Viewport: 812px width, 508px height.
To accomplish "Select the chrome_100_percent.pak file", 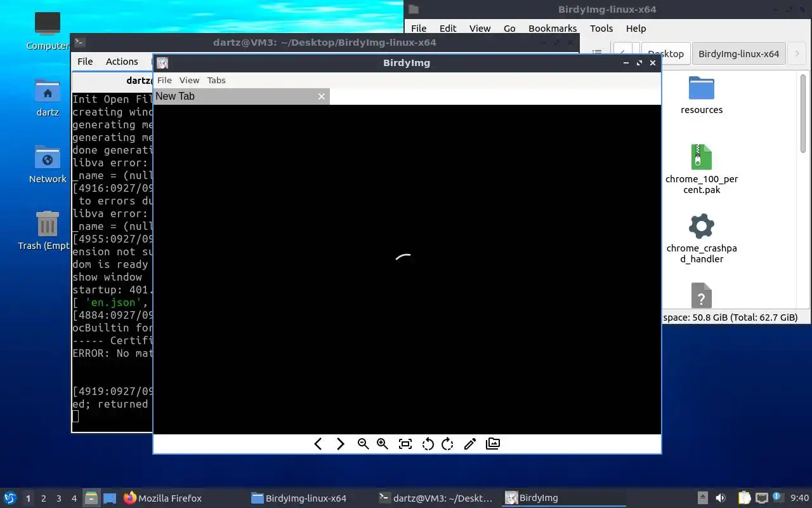I will [x=702, y=169].
